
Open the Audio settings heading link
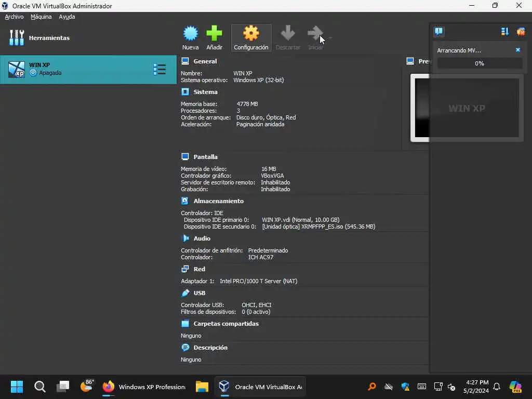202,238
